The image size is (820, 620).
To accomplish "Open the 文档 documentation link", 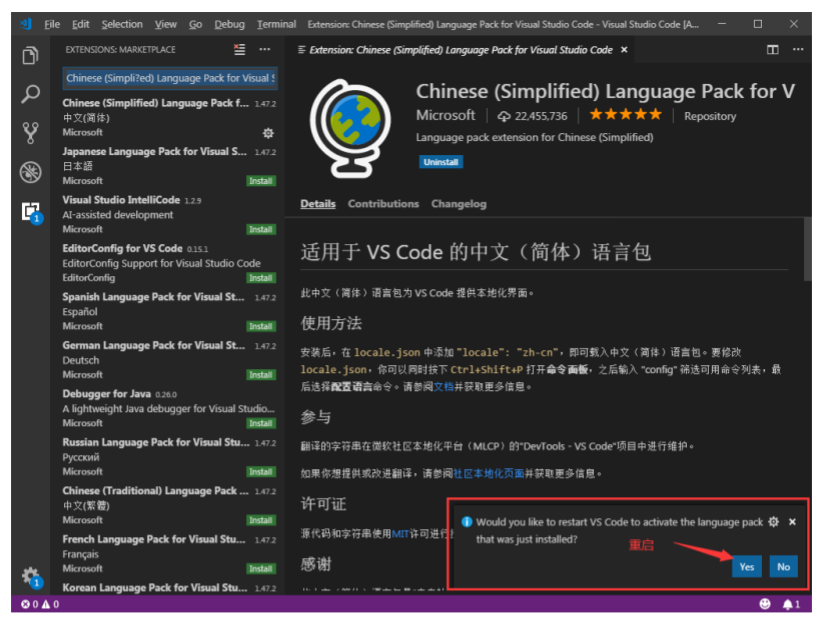I will tap(443, 387).
